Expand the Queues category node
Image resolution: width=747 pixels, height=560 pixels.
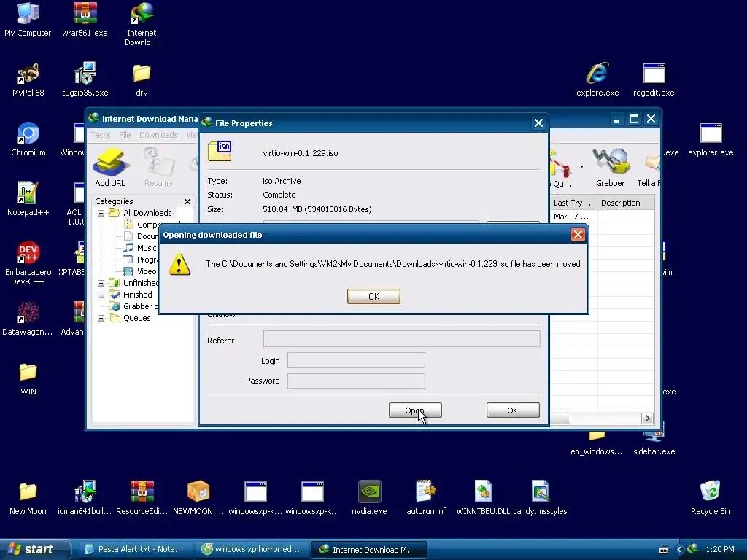pos(101,318)
